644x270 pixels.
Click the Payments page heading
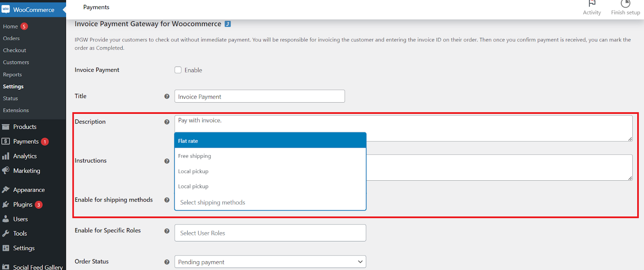tap(96, 7)
